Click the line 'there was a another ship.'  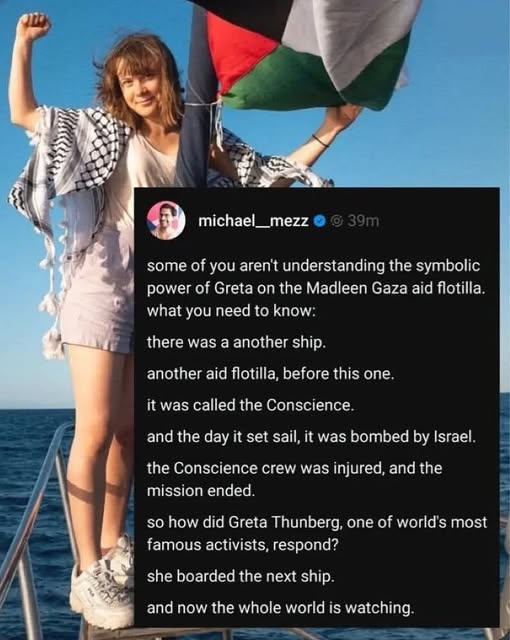[x=236, y=342]
